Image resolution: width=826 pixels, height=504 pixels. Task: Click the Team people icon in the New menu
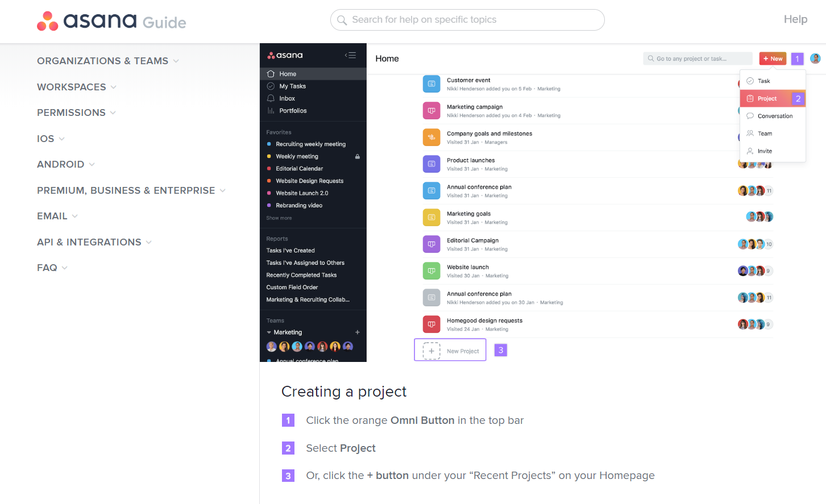[x=750, y=134]
